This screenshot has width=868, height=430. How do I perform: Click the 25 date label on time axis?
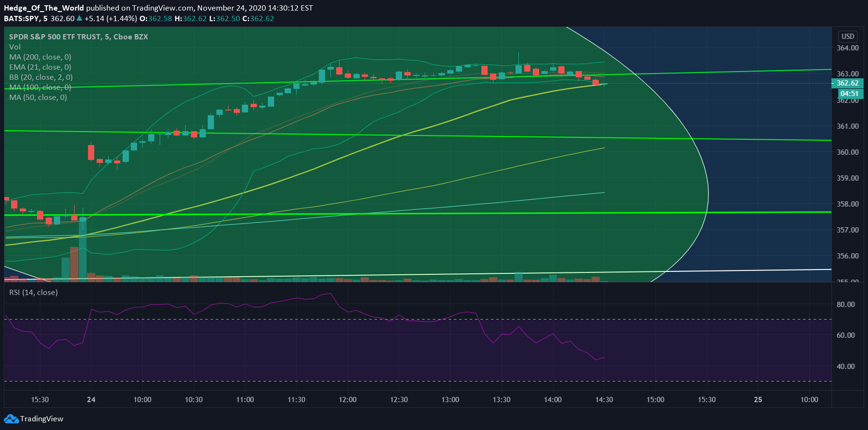pos(758,400)
